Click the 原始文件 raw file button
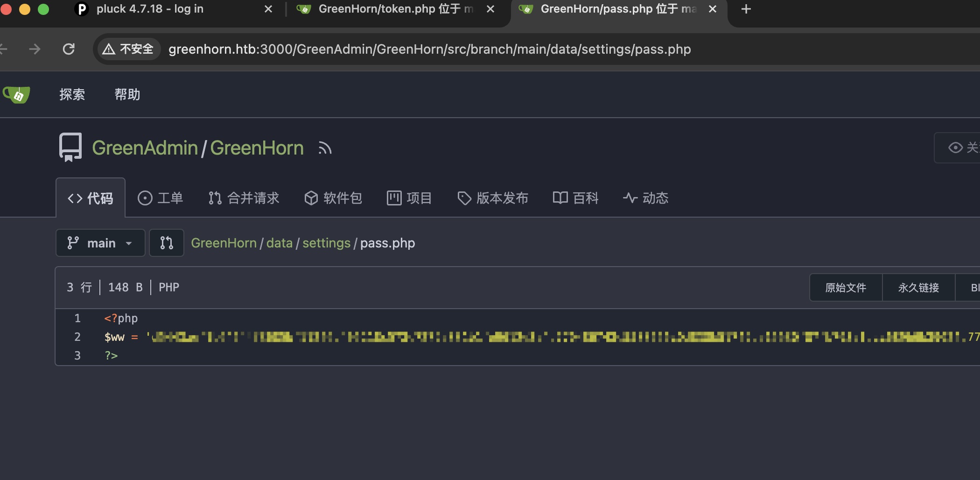This screenshot has width=980, height=480. pos(846,288)
